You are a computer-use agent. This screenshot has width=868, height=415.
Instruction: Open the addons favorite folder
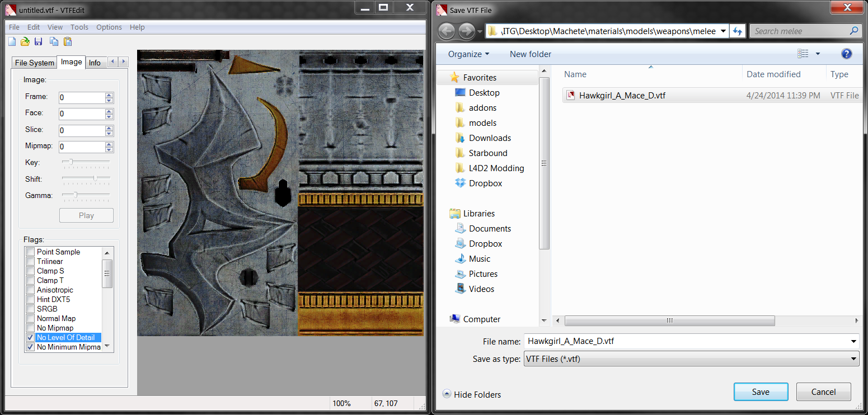482,108
